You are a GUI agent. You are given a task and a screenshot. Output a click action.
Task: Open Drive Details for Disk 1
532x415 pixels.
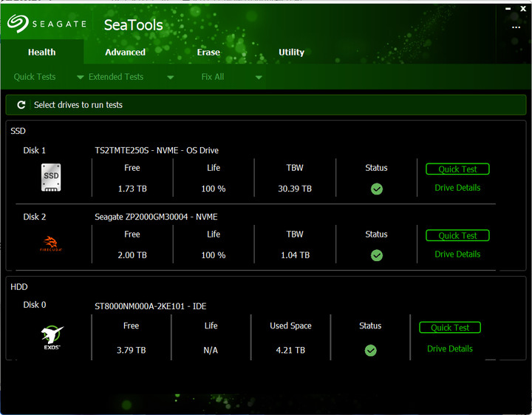pos(457,188)
